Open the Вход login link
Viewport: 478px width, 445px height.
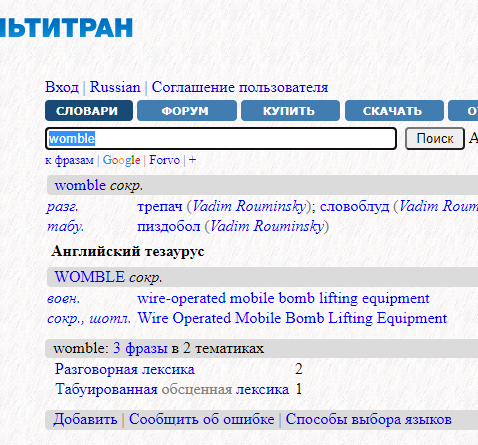pyautogui.click(x=62, y=87)
